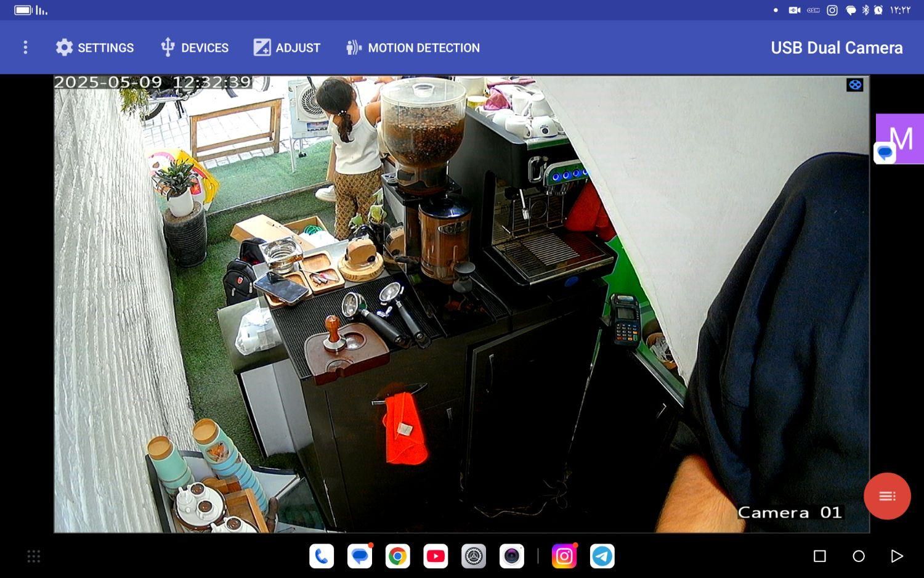Select the Adjust option
Image resolution: width=924 pixels, height=578 pixels.
[x=286, y=47]
